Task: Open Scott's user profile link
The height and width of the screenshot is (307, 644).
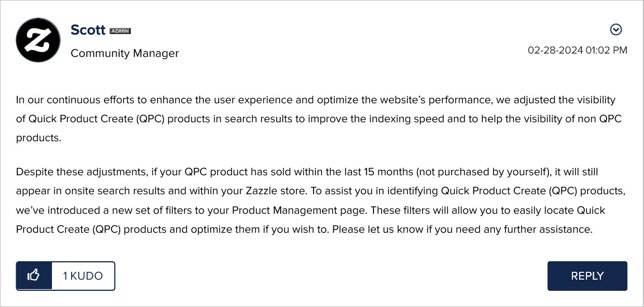Action: point(88,30)
